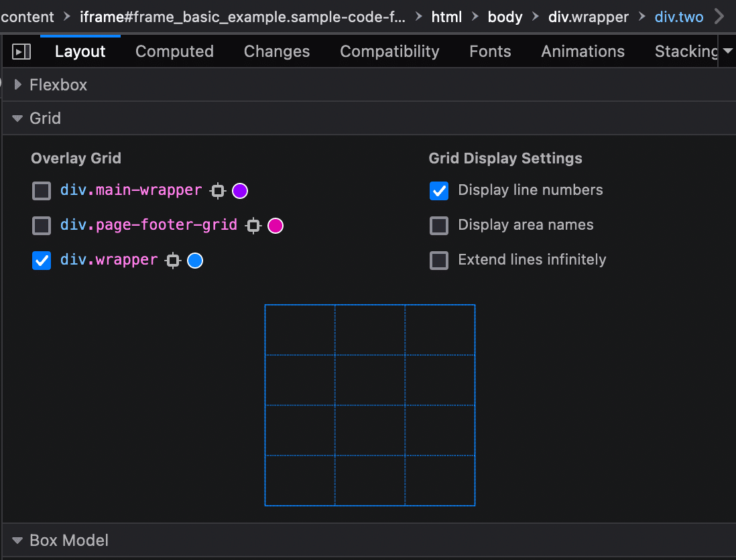Image resolution: width=736 pixels, height=560 pixels.
Task: Open the hidden tabs dropdown arrow
Action: click(727, 51)
